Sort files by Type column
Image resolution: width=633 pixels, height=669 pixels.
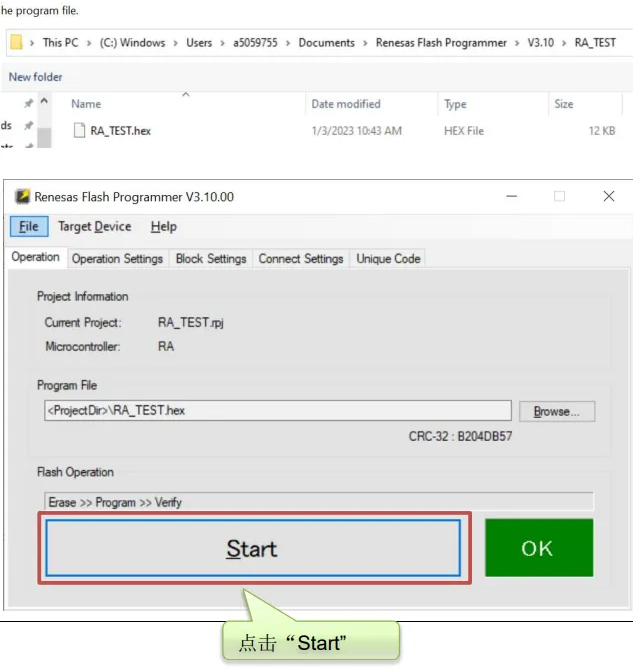pyautogui.click(x=455, y=104)
